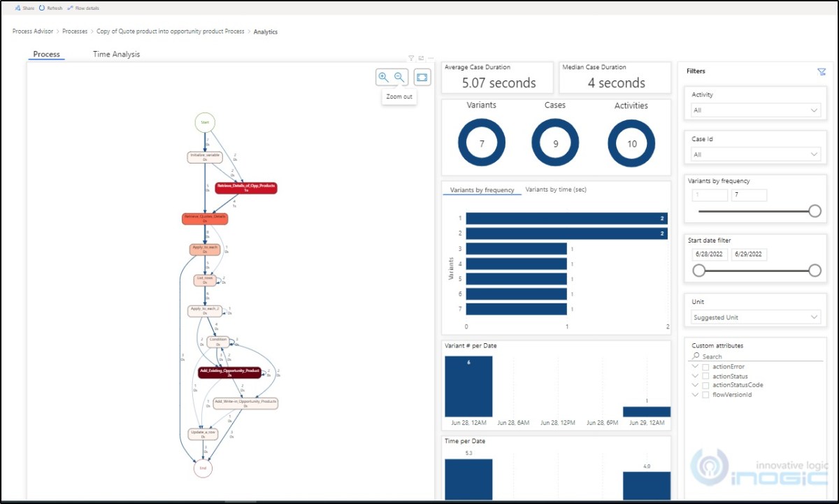Open the filter icon above the process map

pyautogui.click(x=410, y=58)
